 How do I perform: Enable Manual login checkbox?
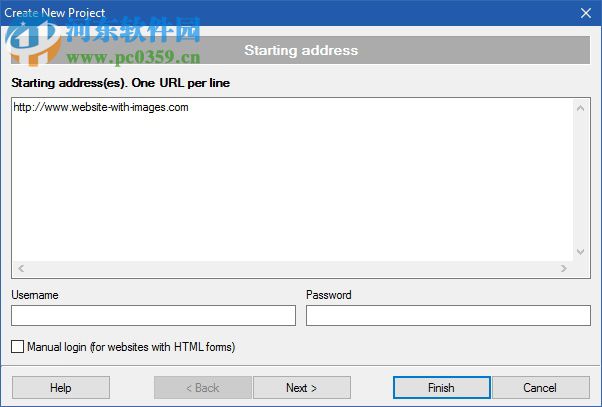[x=17, y=347]
